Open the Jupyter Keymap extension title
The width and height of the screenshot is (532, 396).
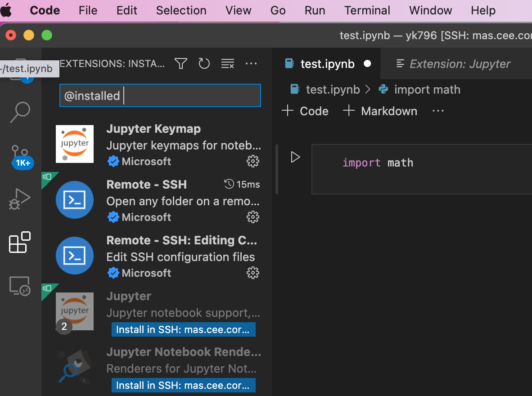pos(153,129)
